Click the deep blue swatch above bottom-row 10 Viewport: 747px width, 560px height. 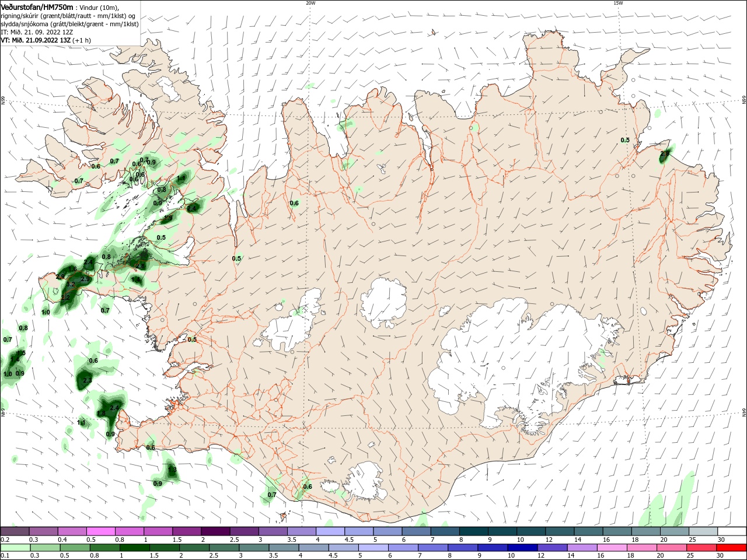pos(521,548)
